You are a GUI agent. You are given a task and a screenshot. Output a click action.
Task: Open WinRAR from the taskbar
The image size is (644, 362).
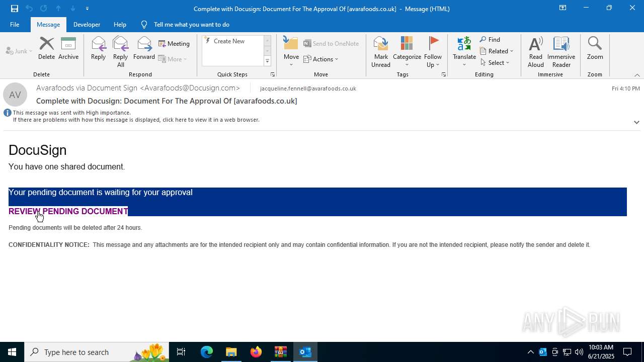[x=280, y=352]
